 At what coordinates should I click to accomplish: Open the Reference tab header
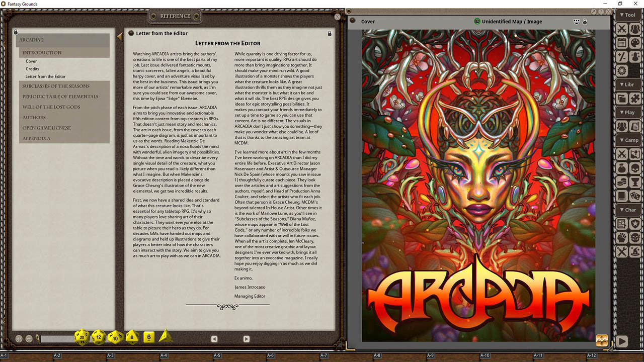175,16
